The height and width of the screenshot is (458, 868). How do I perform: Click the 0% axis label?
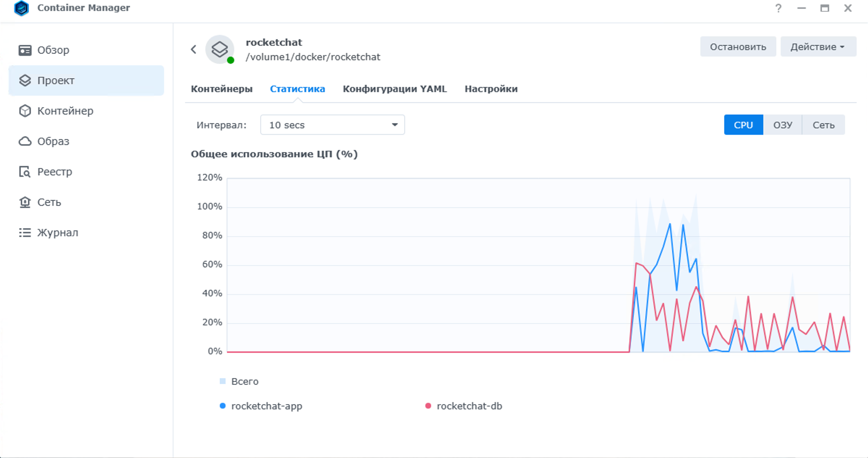[215, 351]
